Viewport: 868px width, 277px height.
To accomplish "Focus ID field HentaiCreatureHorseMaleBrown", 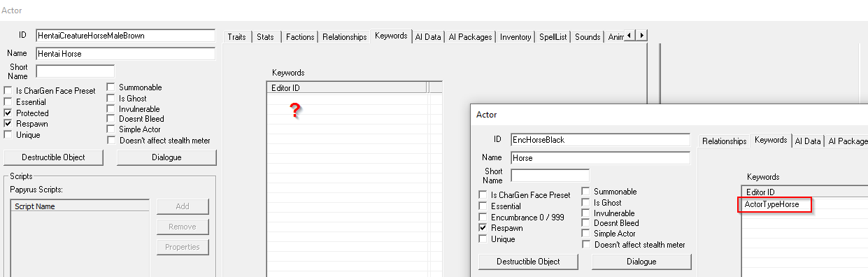I will point(126,35).
